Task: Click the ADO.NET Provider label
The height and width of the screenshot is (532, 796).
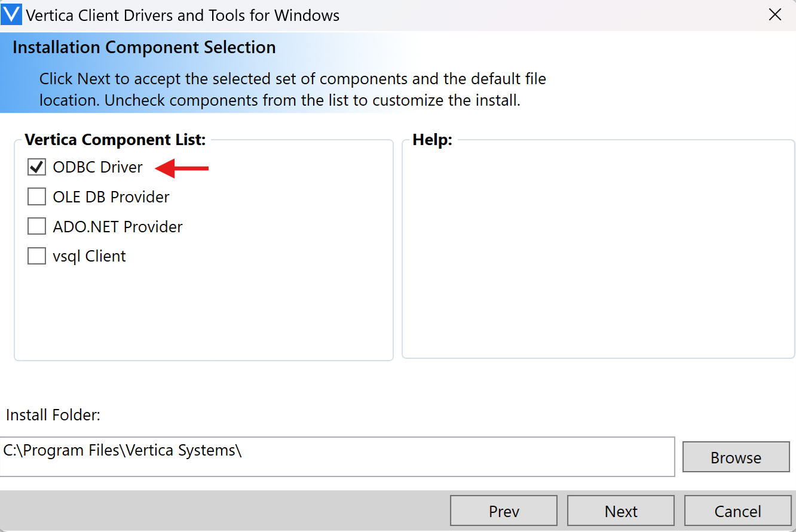Action: click(x=117, y=226)
